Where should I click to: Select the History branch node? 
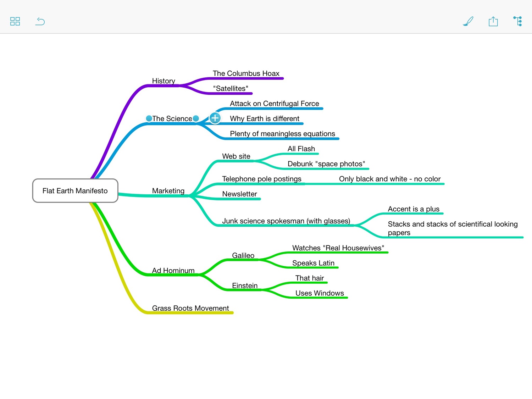(x=164, y=81)
